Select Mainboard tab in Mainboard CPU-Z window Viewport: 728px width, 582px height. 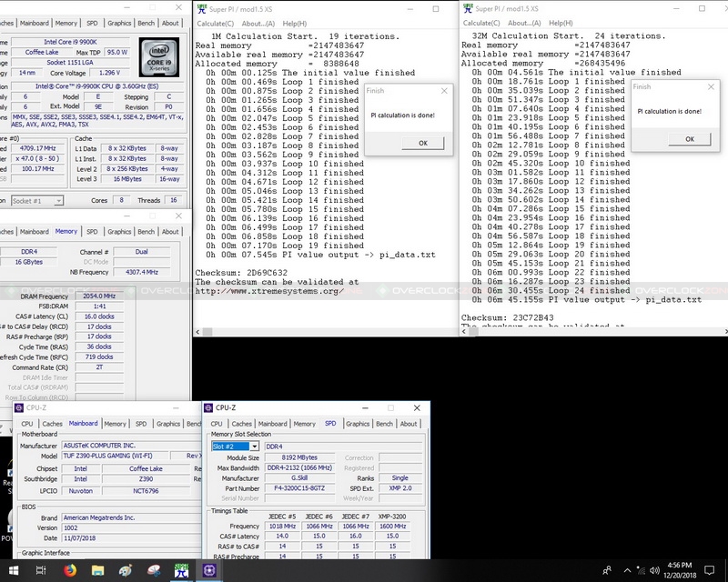(83, 423)
